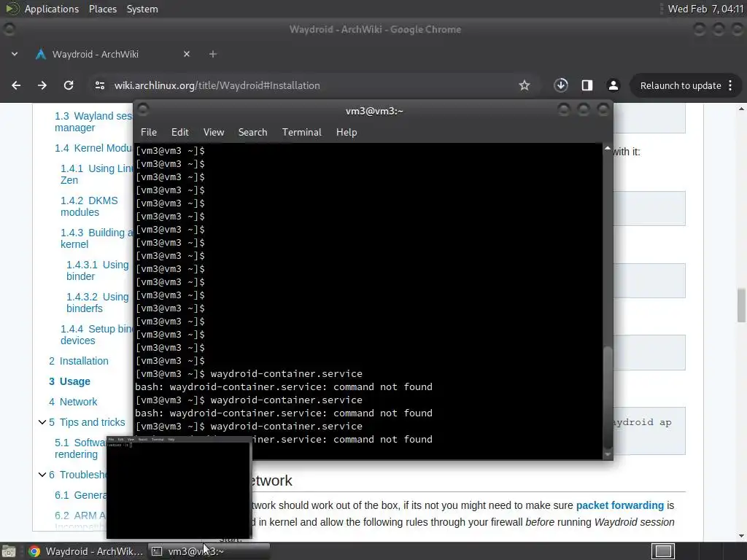Viewport: 747px width, 560px height.
Task: Click the small terminal window preview thumbnail
Action: pyautogui.click(x=179, y=488)
